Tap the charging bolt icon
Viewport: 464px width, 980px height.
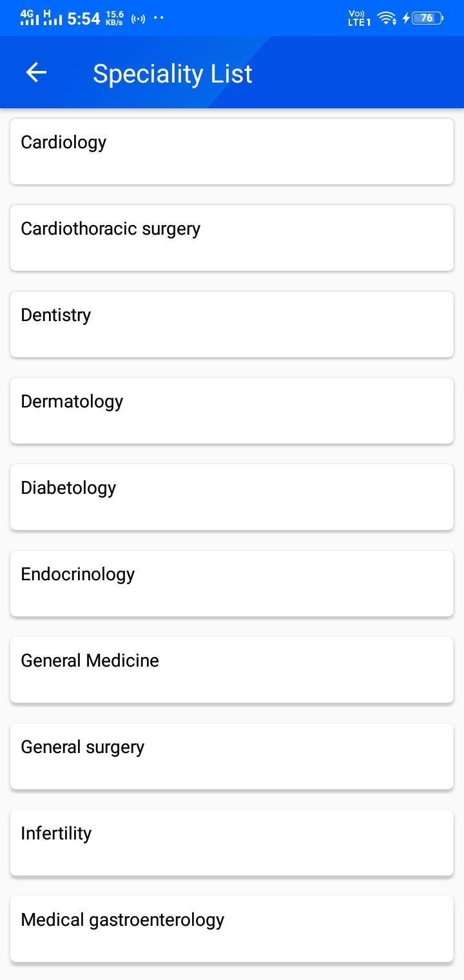click(406, 18)
